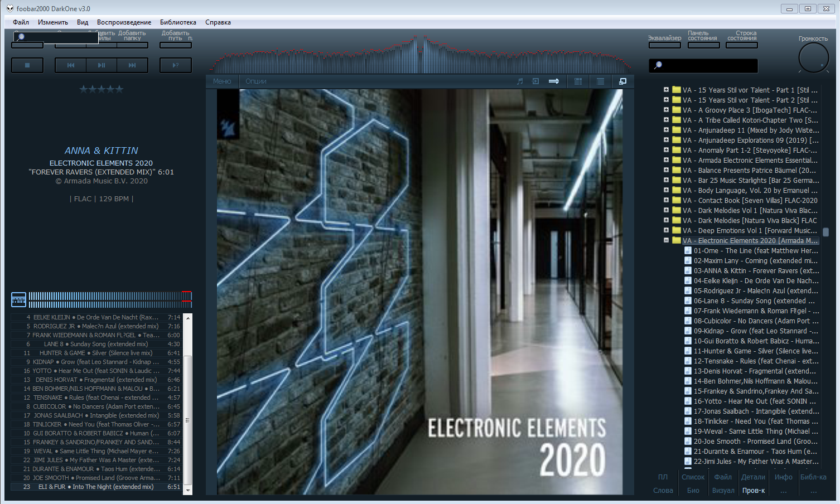Click the foobar2000 alien icon in title bar

tap(10, 8)
